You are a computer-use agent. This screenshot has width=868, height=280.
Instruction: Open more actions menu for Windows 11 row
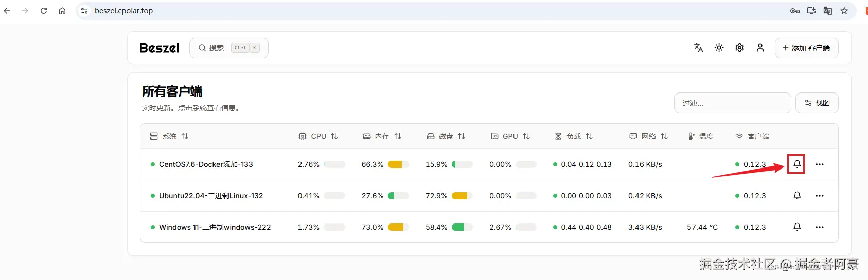click(820, 227)
